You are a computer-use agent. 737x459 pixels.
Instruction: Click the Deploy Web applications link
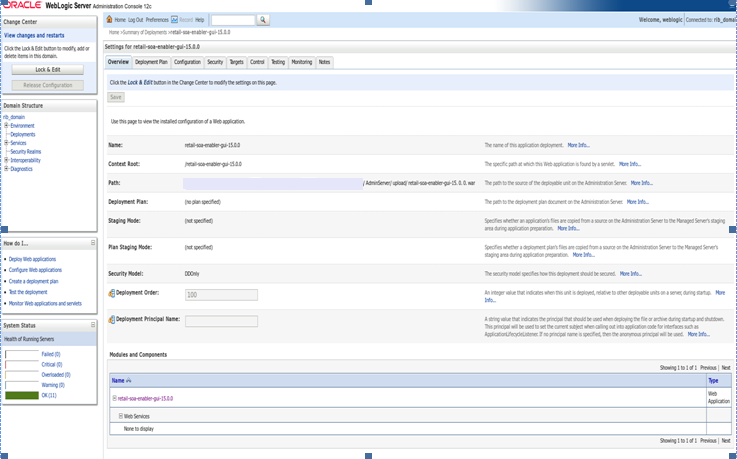(x=32, y=259)
